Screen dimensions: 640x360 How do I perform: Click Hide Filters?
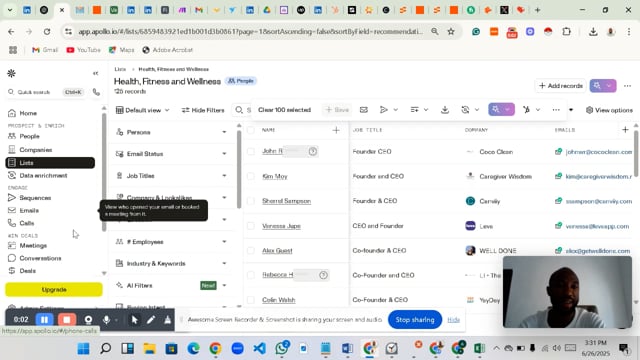pyautogui.click(x=203, y=110)
